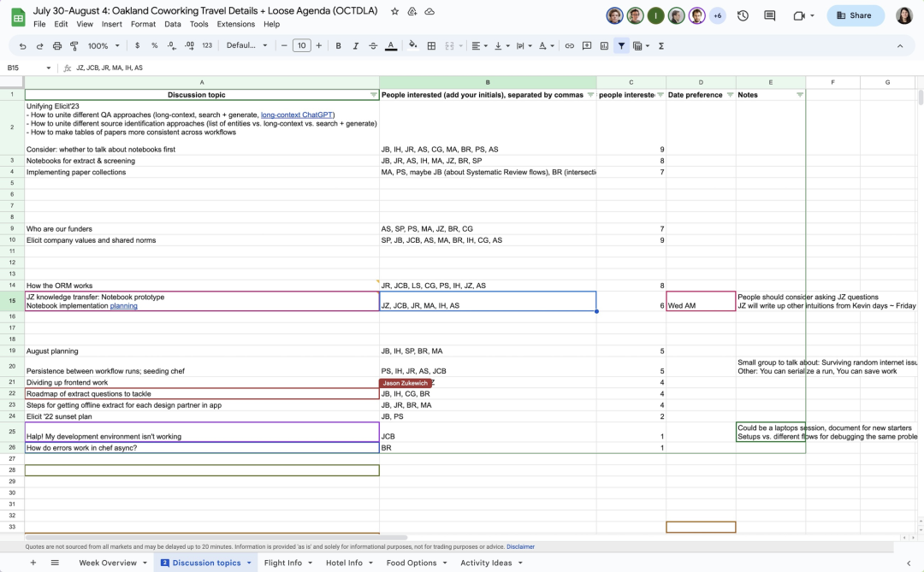Open the Extensions menu
Image resolution: width=924 pixels, height=572 pixels.
[236, 24]
